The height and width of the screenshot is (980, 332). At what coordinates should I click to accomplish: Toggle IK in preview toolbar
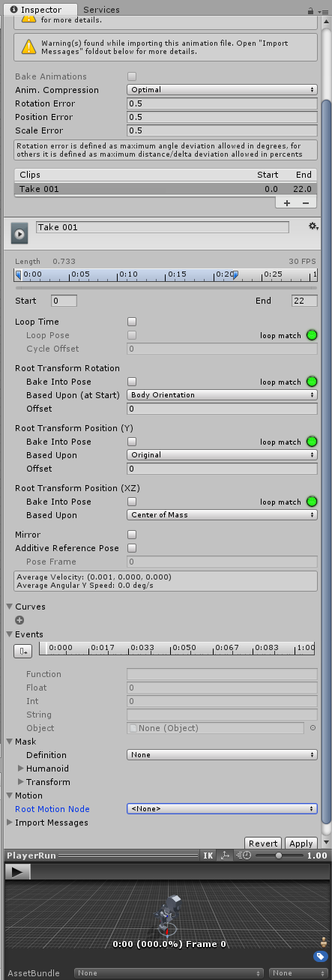point(208,856)
